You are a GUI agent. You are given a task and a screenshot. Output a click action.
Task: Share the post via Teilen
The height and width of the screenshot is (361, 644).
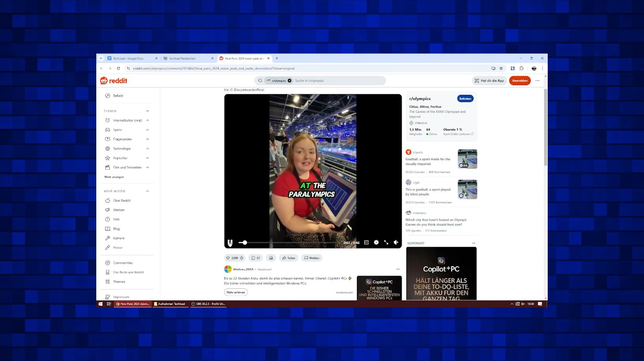click(288, 258)
